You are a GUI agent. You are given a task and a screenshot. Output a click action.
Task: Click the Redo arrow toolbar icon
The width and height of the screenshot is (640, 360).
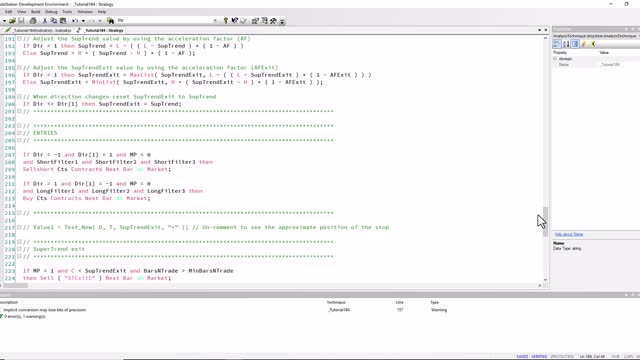(x=92, y=20)
